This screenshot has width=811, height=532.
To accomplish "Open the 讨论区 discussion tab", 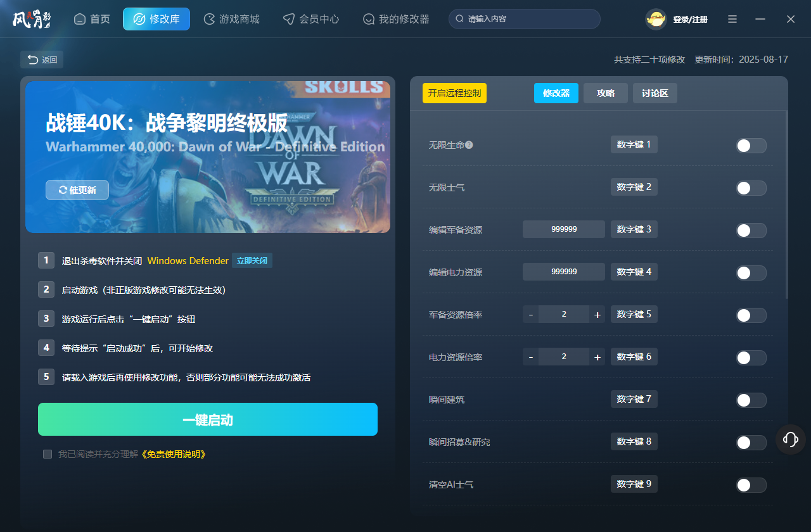I will [655, 93].
